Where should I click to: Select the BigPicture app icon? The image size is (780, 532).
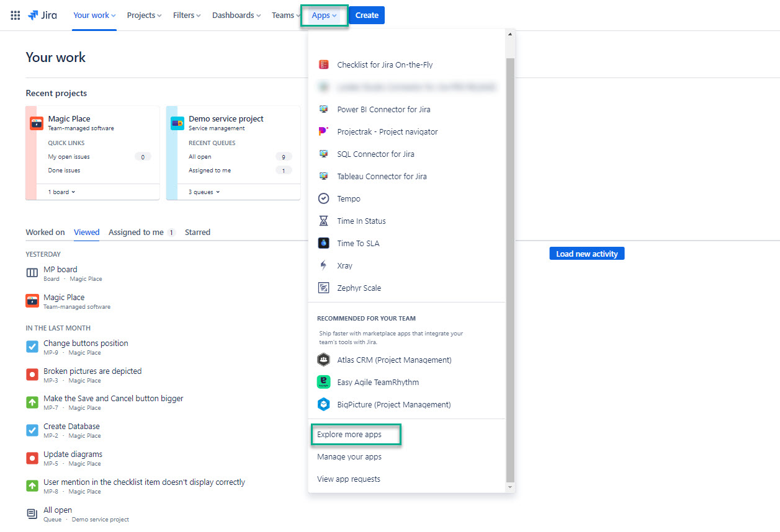323,404
